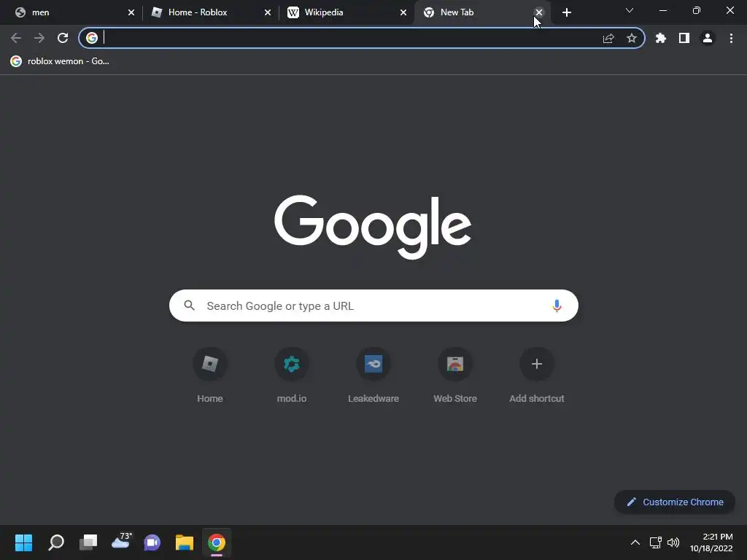747x560 pixels.
Task: Bookmark this tab with the star icon
Action: point(632,38)
